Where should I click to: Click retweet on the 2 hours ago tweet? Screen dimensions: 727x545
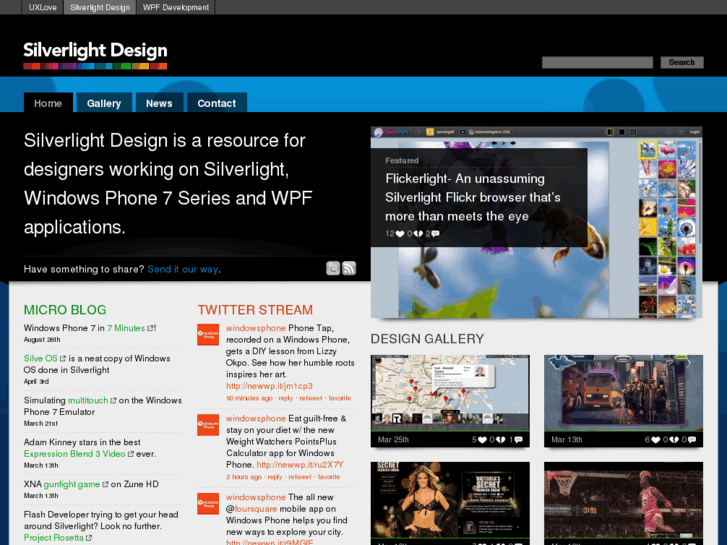(300, 477)
